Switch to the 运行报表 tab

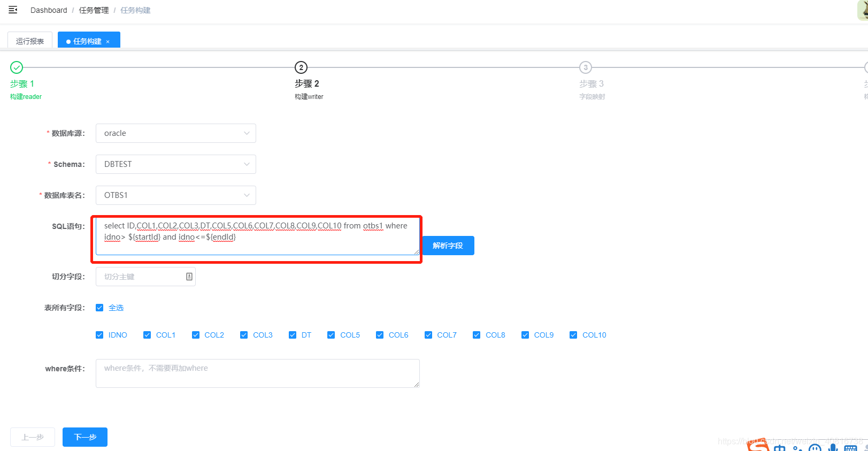[x=30, y=41]
